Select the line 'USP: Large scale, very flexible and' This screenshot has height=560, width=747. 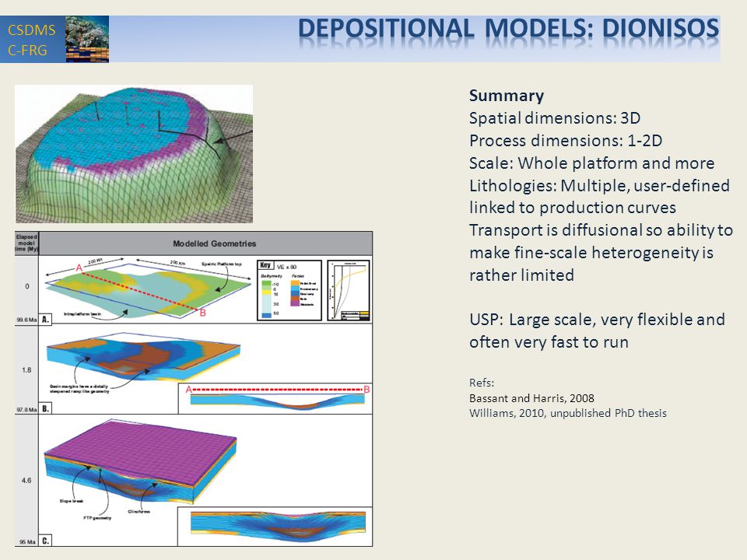(597, 320)
